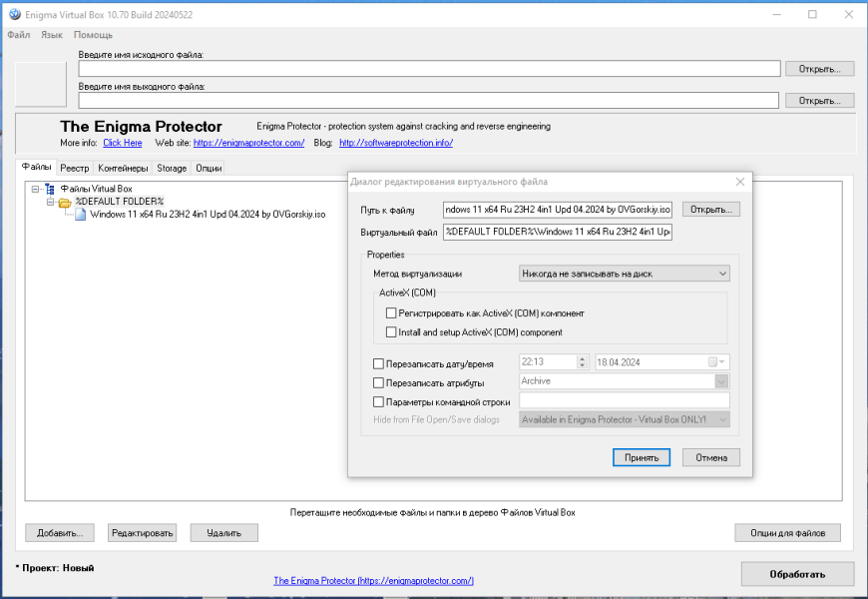This screenshot has height=599, width=868.
Task: Toggle the Перезаписать дату/время checkbox
Action: pyautogui.click(x=379, y=363)
